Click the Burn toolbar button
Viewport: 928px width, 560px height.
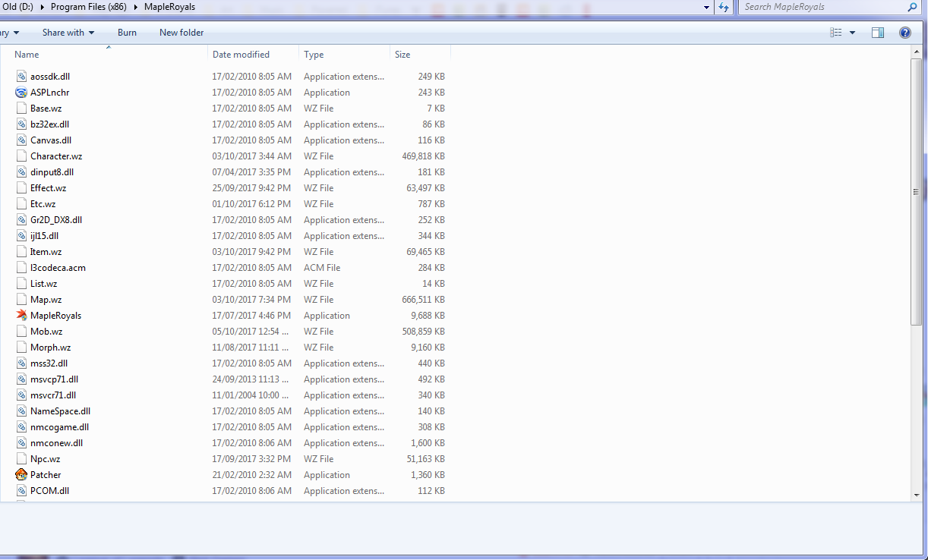(x=127, y=33)
